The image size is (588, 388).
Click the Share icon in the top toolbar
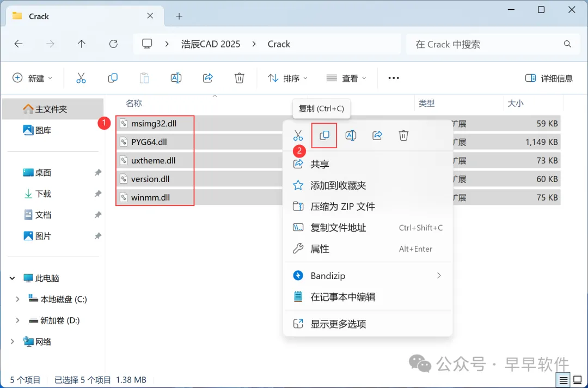click(208, 78)
